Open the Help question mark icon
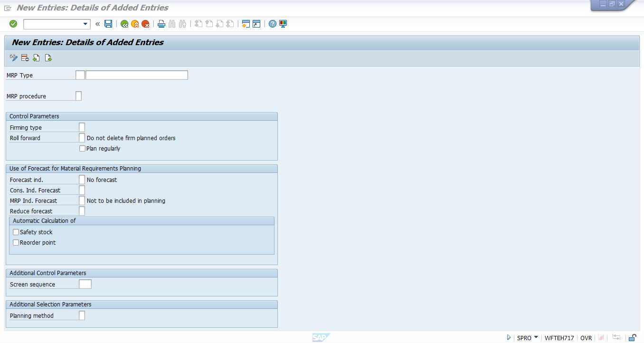This screenshot has height=343, width=644. tap(273, 24)
